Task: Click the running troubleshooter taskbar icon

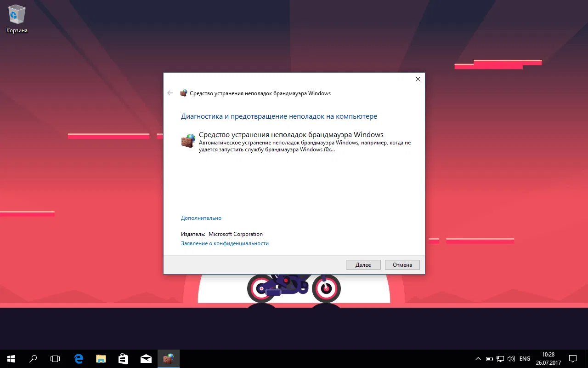Action: (x=168, y=358)
